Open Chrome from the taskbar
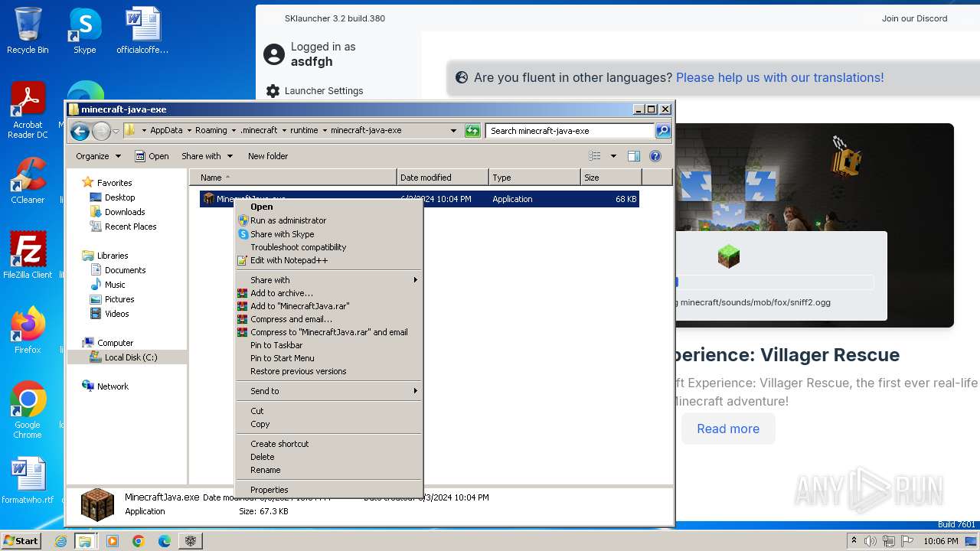This screenshot has width=980, height=551. tap(139, 541)
